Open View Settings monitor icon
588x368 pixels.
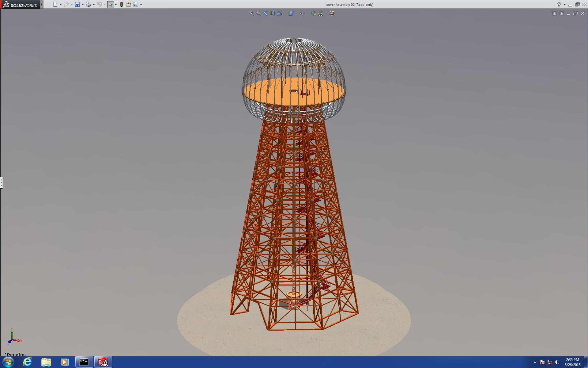[x=332, y=13]
